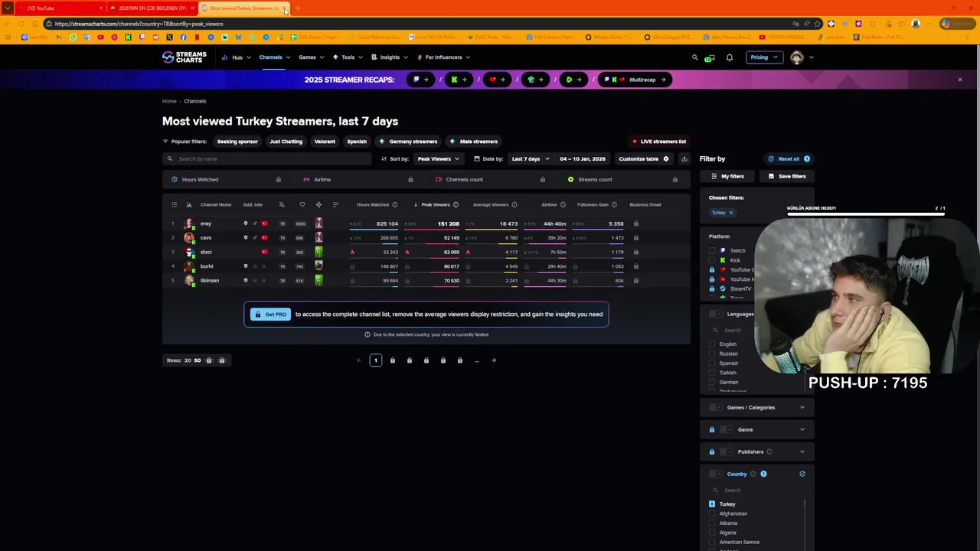The width and height of the screenshot is (980, 551).
Task: Open the Sort by Peak Viewers dropdown
Action: click(x=438, y=158)
